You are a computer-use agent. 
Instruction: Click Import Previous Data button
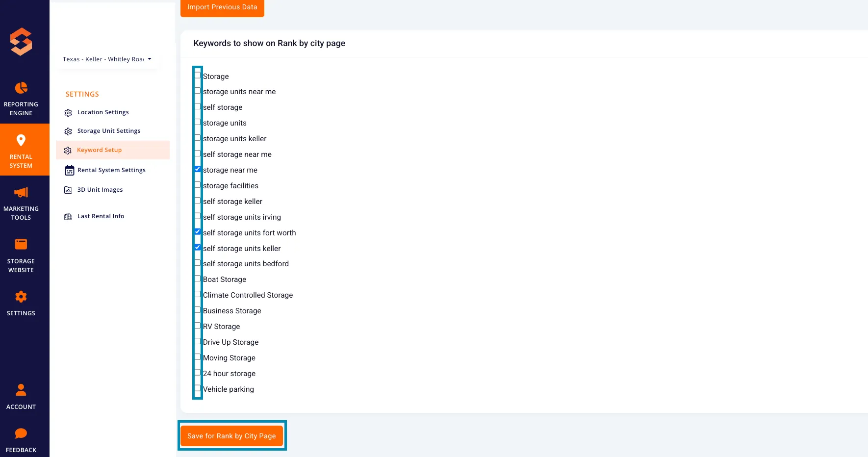pos(222,7)
